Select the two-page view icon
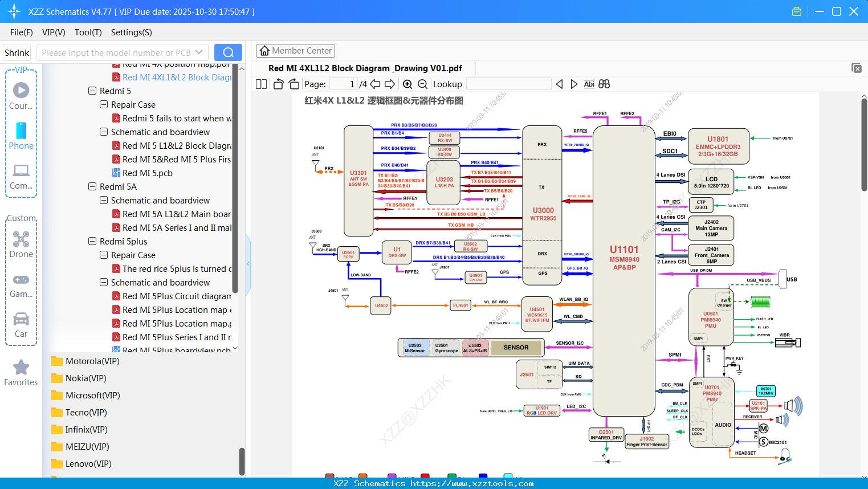Image resolution: width=868 pixels, height=489 pixels. (x=260, y=84)
